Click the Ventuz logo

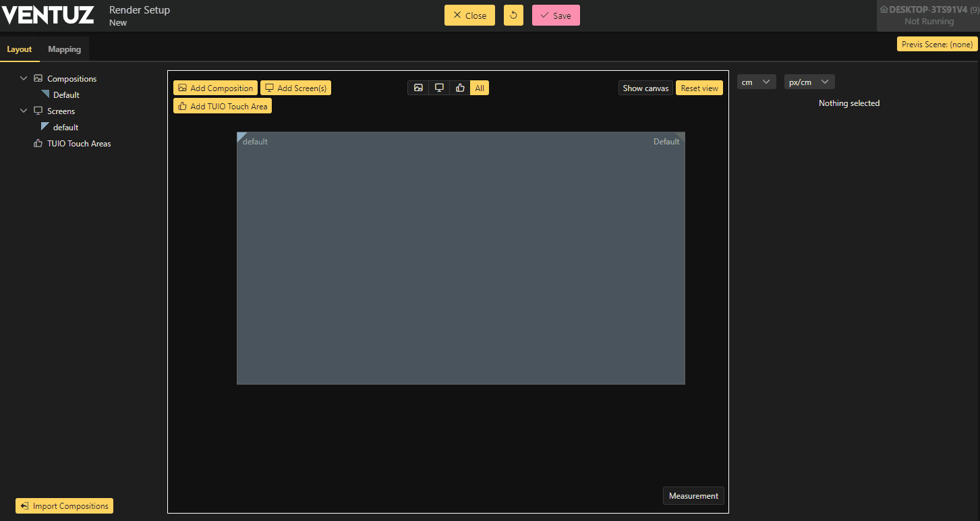click(x=48, y=15)
